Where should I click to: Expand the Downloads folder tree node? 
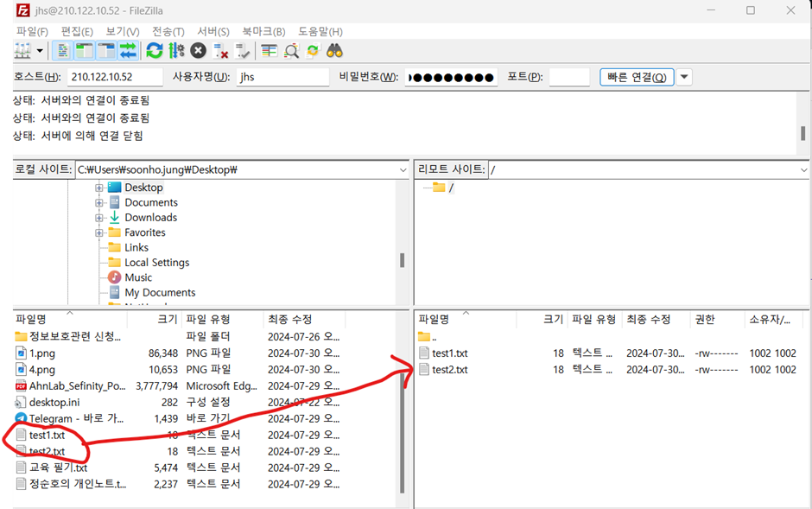99,218
